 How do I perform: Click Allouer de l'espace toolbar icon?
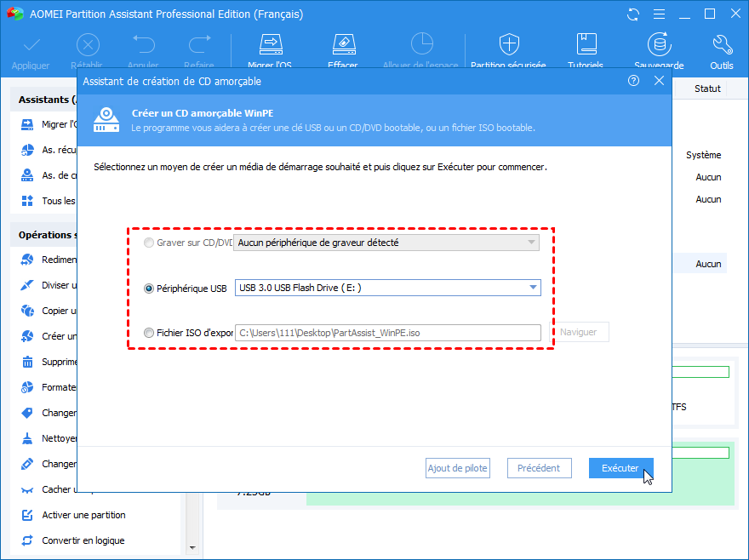tap(421, 44)
